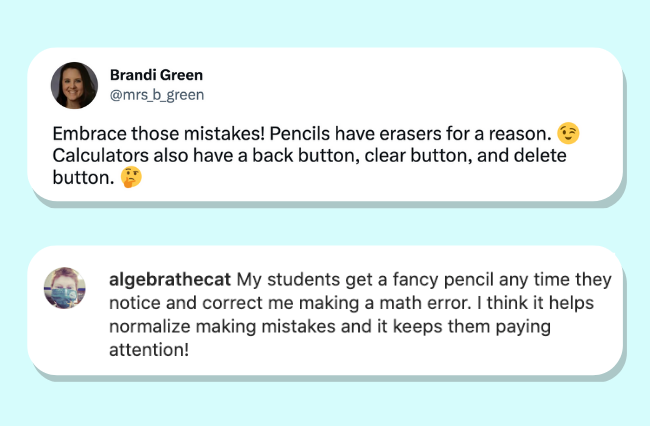Open the Brandi Green display name
This screenshot has width=650, height=426.
pos(155,77)
